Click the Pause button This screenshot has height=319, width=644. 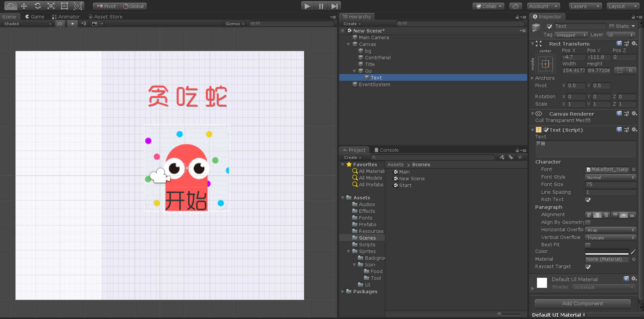pyautogui.click(x=321, y=6)
